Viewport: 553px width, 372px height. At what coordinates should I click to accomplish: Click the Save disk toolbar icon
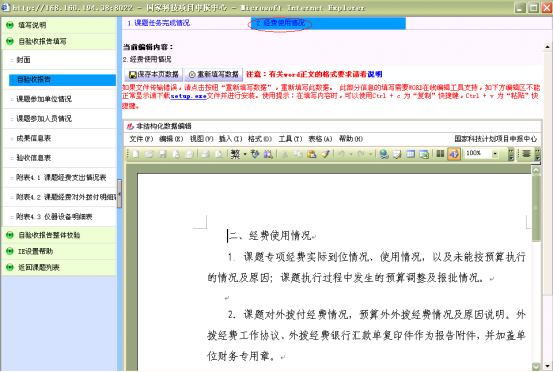163,154
